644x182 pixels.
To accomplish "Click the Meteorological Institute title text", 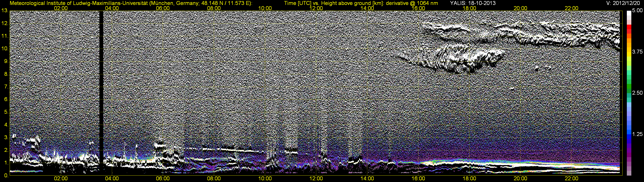I will 131,3.
